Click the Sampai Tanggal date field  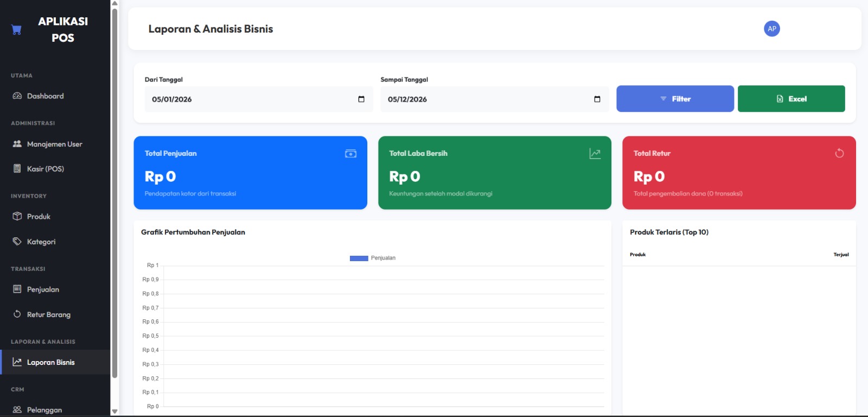(494, 99)
